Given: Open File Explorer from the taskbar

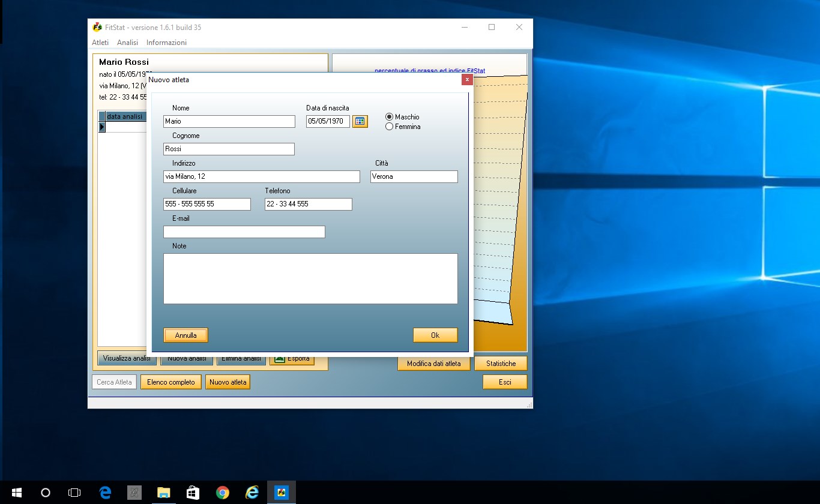Looking at the screenshot, I should coord(163,493).
